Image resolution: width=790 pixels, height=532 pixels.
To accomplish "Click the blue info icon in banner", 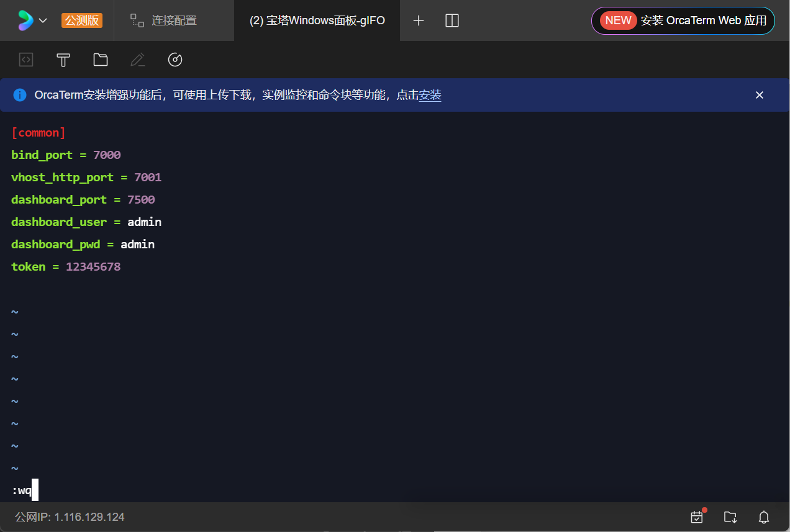I will tap(20, 95).
